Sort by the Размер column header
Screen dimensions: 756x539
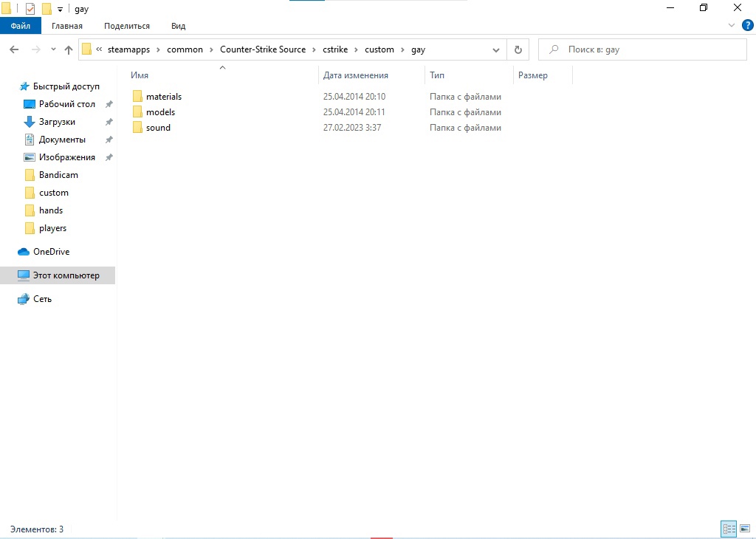(x=543, y=75)
